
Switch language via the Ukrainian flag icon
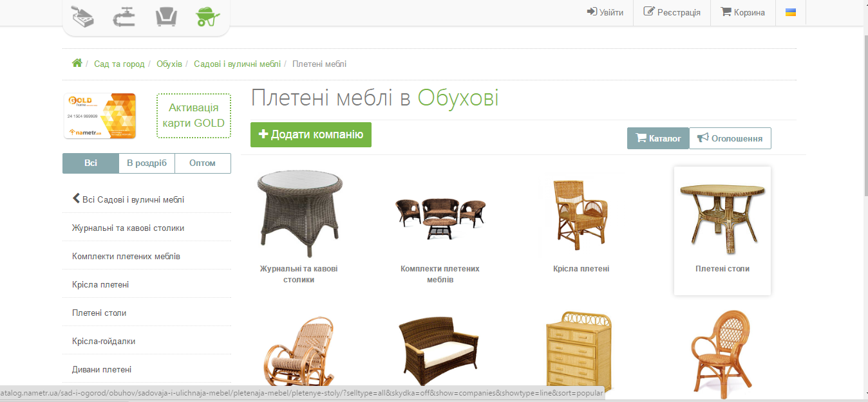(x=791, y=12)
